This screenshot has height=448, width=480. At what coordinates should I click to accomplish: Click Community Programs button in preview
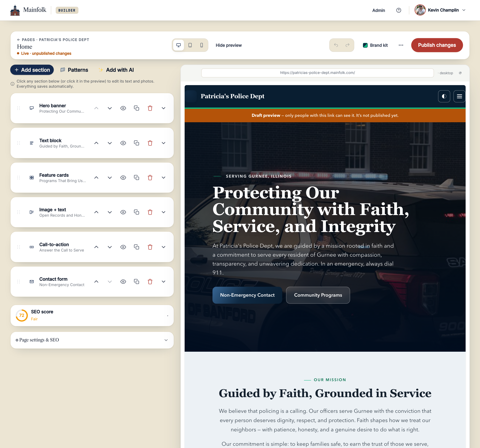[x=318, y=295]
